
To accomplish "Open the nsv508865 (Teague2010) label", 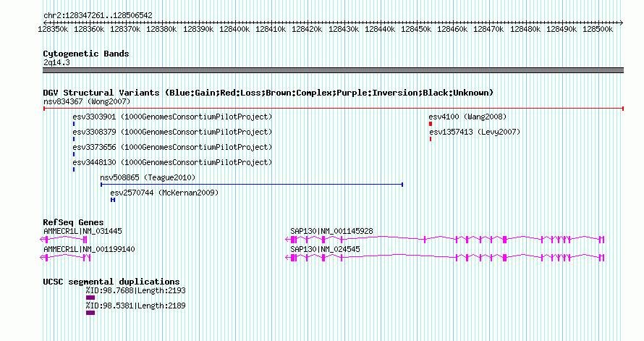I will (148, 177).
